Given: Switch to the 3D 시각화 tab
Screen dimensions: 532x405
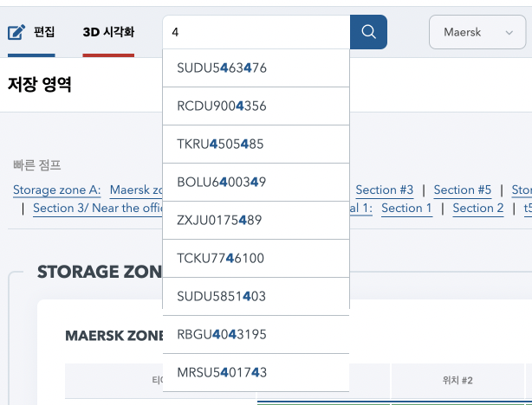Looking at the screenshot, I should click(108, 33).
